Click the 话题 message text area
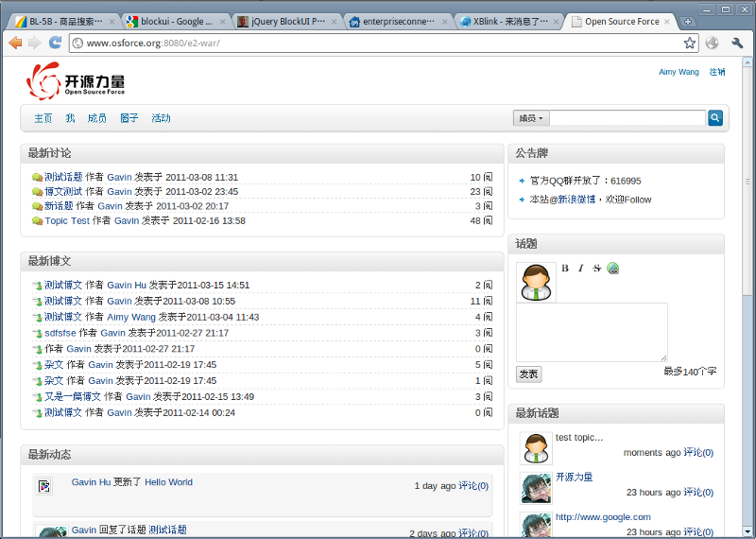This screenshot has width=756, height=539. click(x=593, y=333)
